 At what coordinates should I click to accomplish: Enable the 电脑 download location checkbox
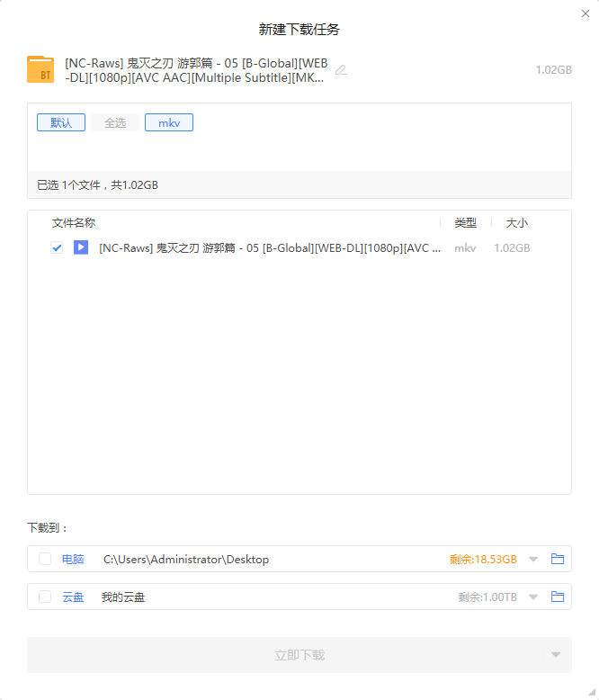(x=45, y=559)
